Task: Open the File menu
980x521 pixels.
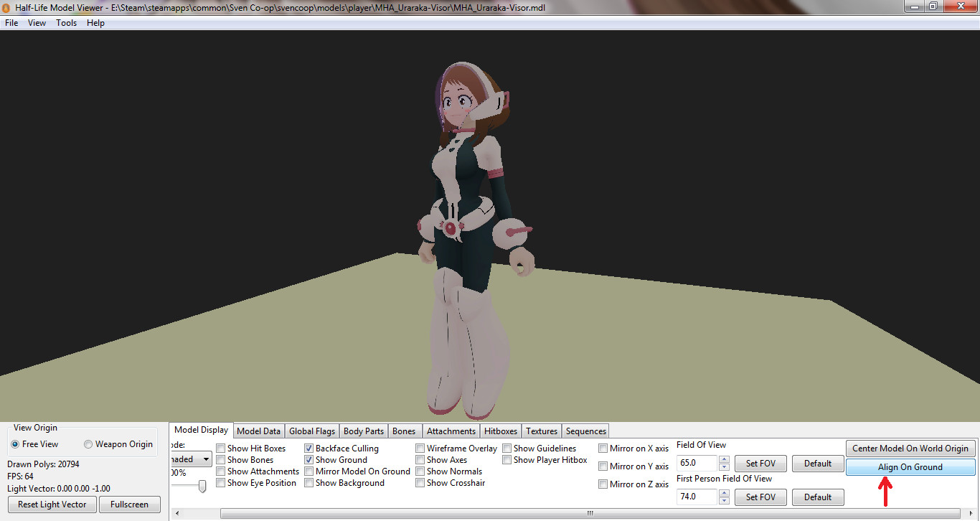Action: (11, 23)
